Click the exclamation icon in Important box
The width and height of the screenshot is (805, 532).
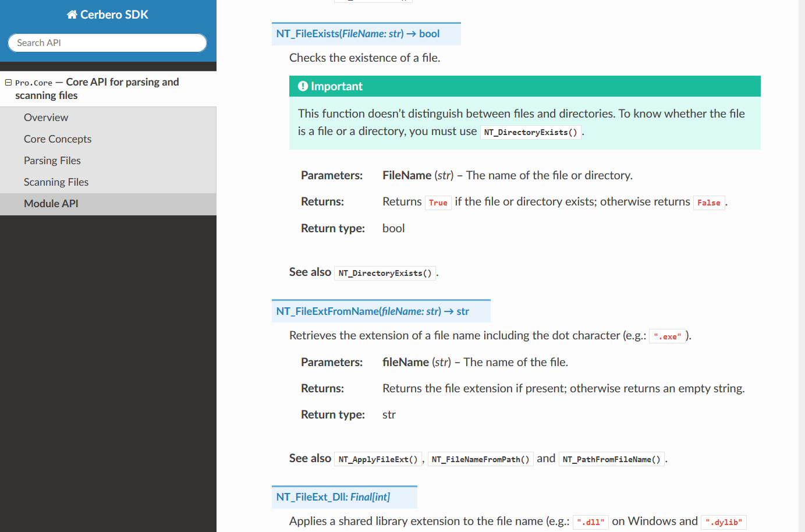pos(303,86)
